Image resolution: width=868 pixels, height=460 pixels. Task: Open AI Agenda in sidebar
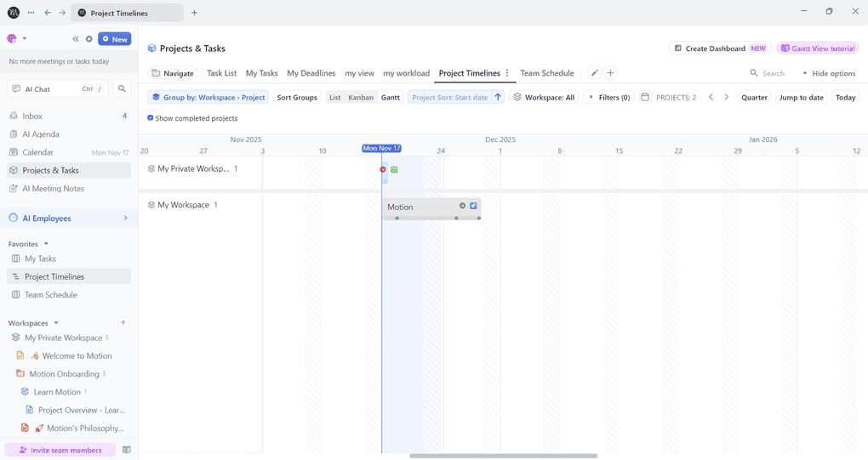tap(69, 133)
